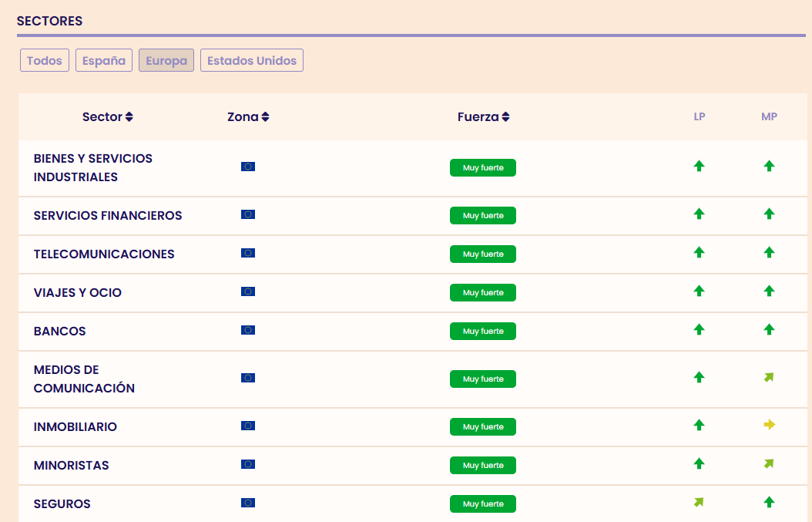Click the EU flag beside Servicios Financieros
The height and width of the screenshot is (522, 812).
pyautogui.click(x=248, y=214)
